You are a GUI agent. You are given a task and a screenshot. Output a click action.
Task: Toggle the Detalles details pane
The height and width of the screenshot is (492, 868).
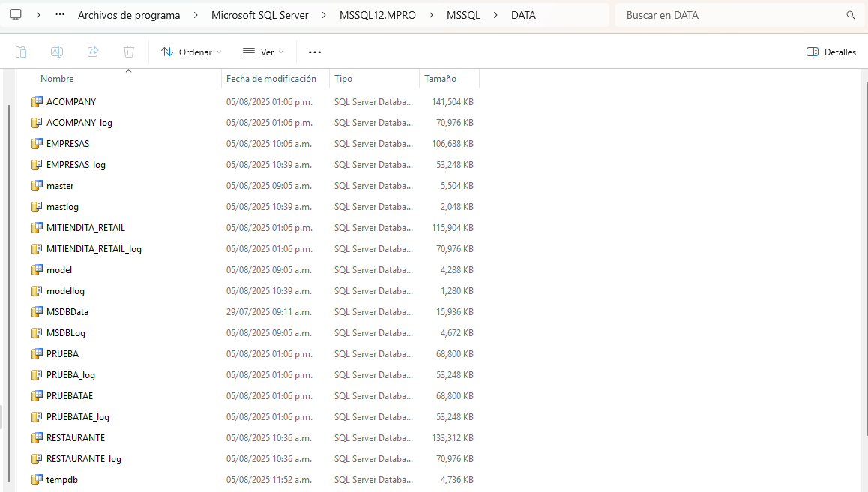tap(831, 52)
